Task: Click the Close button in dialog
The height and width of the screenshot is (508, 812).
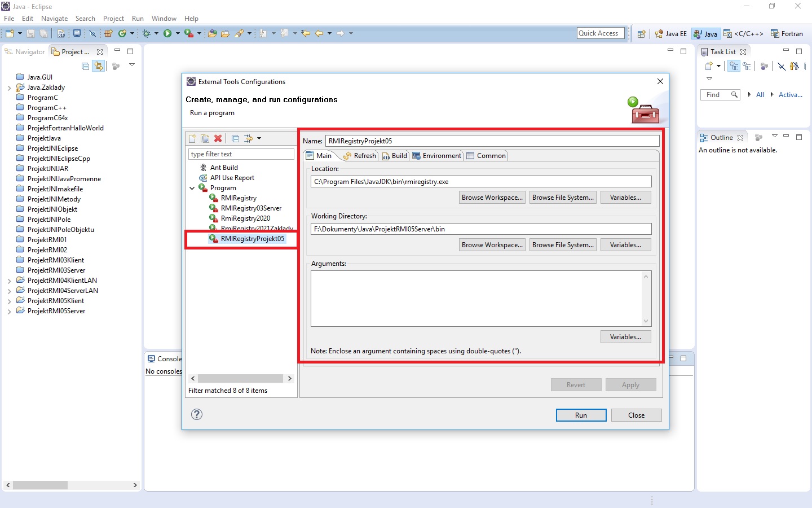Action: point(636,415)
